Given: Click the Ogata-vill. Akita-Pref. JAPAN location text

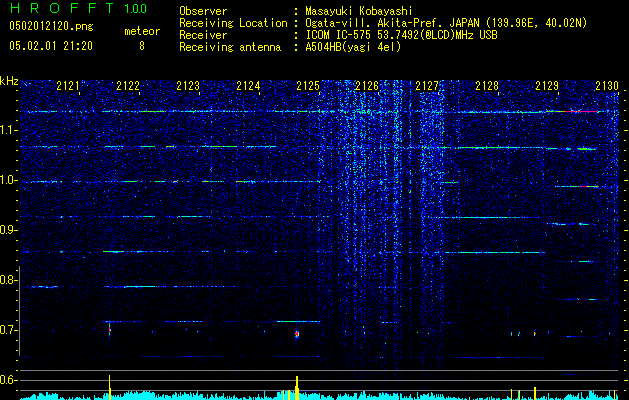Looking at the screenshot, I should (446, 23).
